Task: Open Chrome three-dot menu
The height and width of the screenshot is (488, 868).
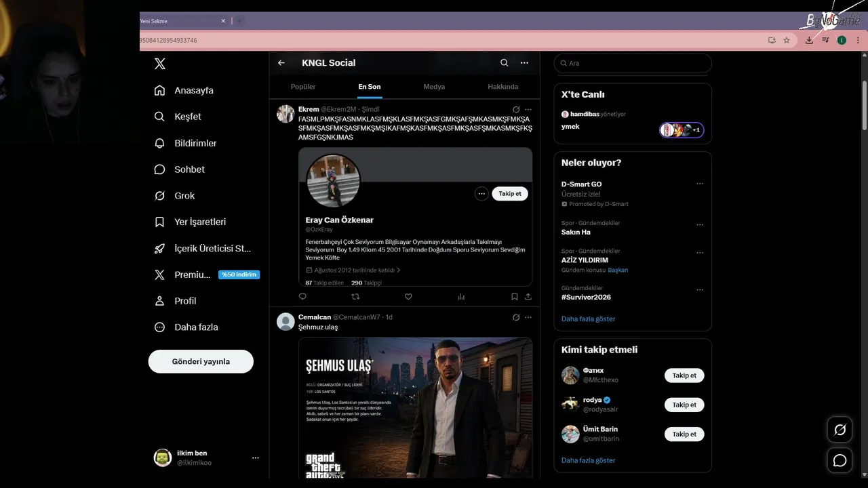Action: [x=858, y=40]
